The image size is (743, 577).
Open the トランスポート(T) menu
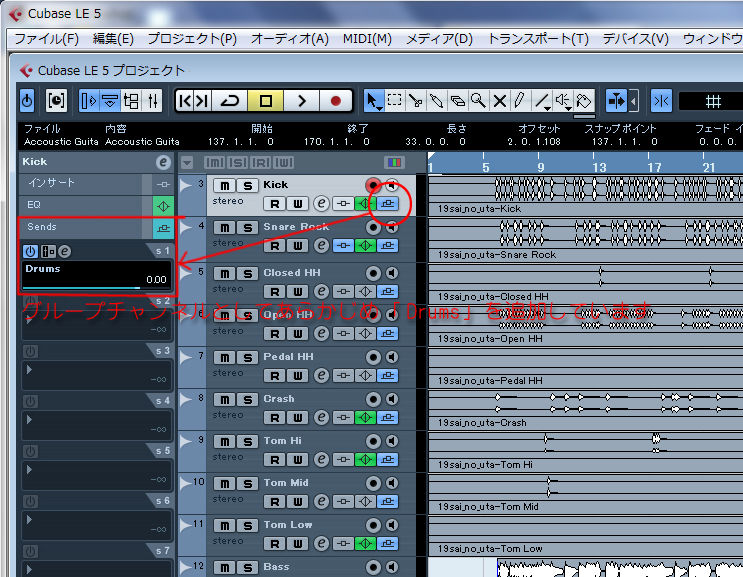538,39
